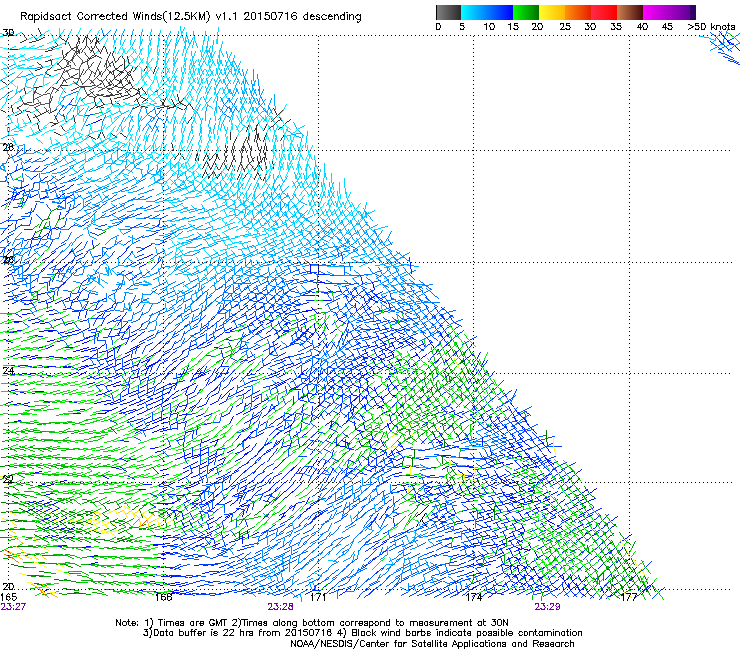Click the green 15-20 knots legend color

[526, 12]
